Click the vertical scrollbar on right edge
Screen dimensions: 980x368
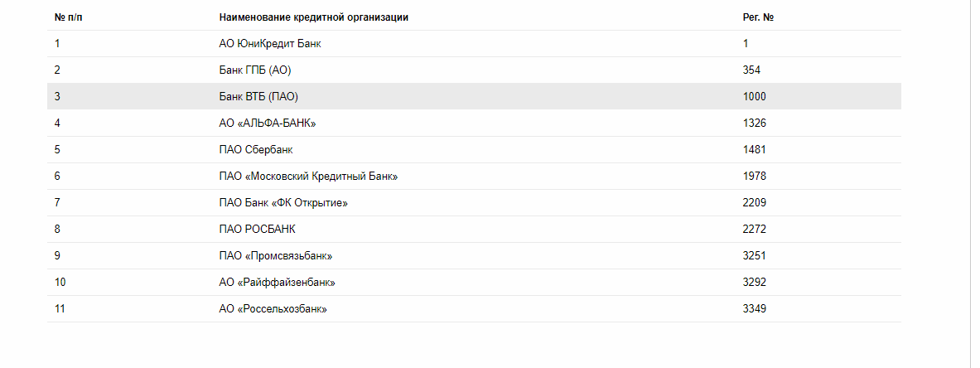974,184
